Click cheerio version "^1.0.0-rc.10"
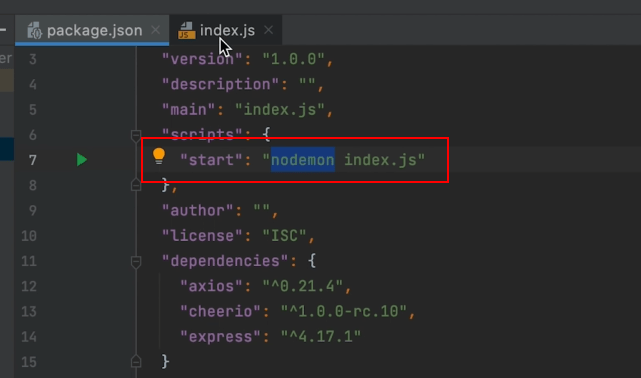This screenshot has height=378, width=641. (x=344, y=312)
